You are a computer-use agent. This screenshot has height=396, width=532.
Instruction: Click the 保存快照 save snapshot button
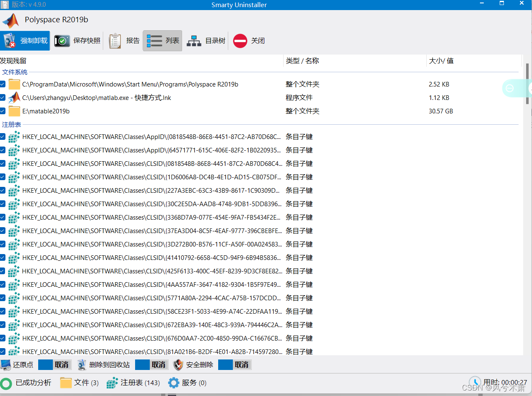pos(77,41)
